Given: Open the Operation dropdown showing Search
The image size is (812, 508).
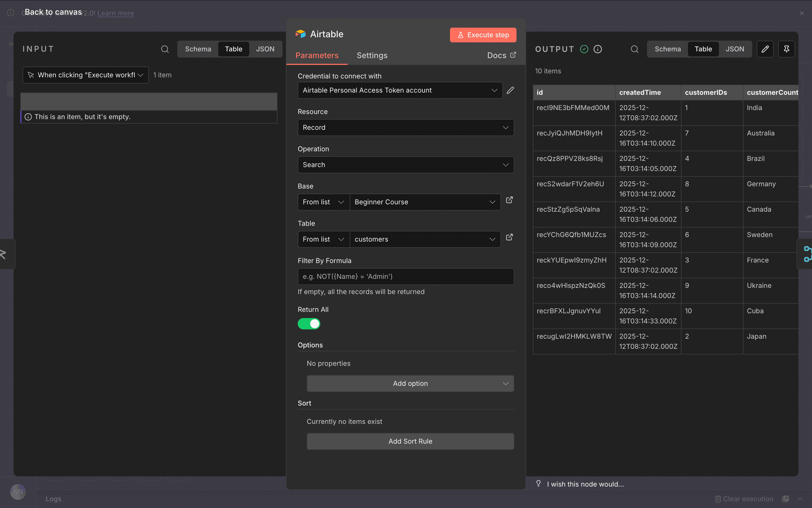Looking at the screenshot, I should [x=406, y=165].
